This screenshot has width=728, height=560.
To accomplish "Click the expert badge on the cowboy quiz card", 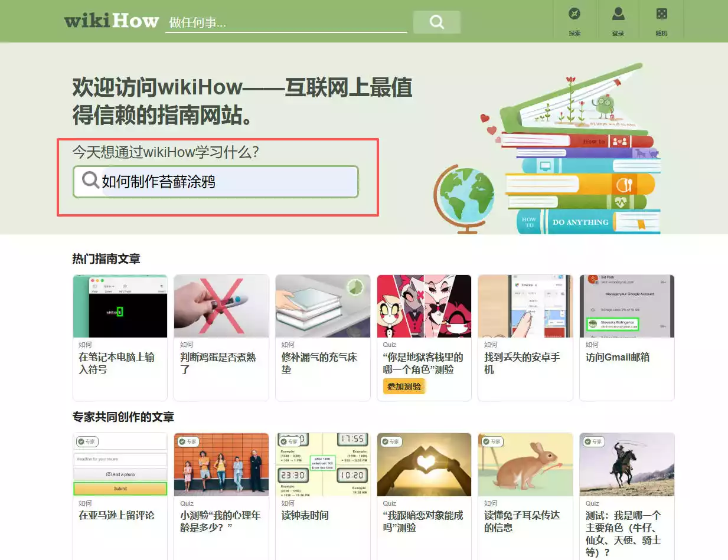I will [x=595, y=441].
